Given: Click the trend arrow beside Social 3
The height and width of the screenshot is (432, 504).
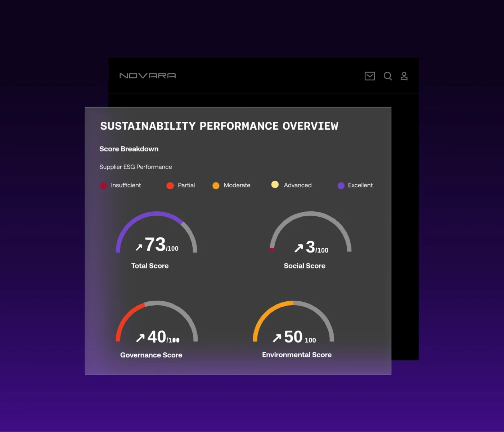Looking at the screenshot, I should point(298,248).
